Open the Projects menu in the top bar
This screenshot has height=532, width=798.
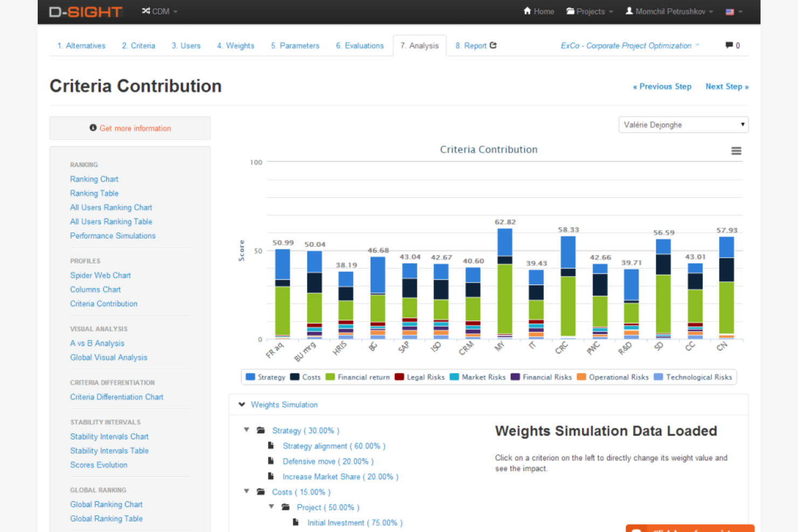[589, 11]
